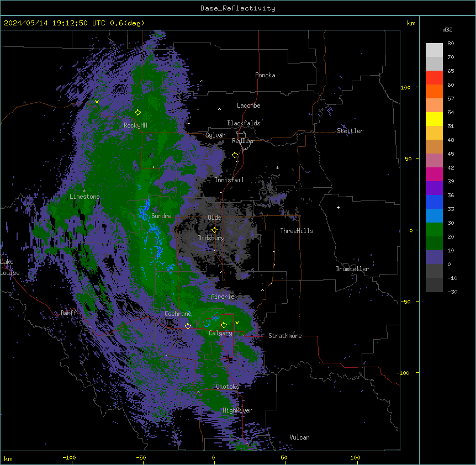Click the Blackfalds label
Image resolution: width=476 pixels, height=465 pixels.
[x=244, y=123]
